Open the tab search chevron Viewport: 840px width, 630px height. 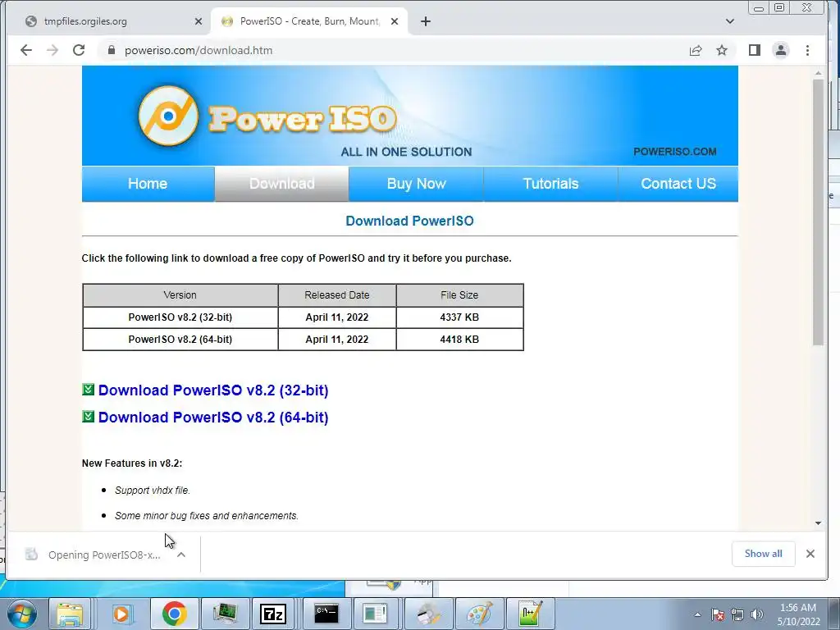(729, 21)
